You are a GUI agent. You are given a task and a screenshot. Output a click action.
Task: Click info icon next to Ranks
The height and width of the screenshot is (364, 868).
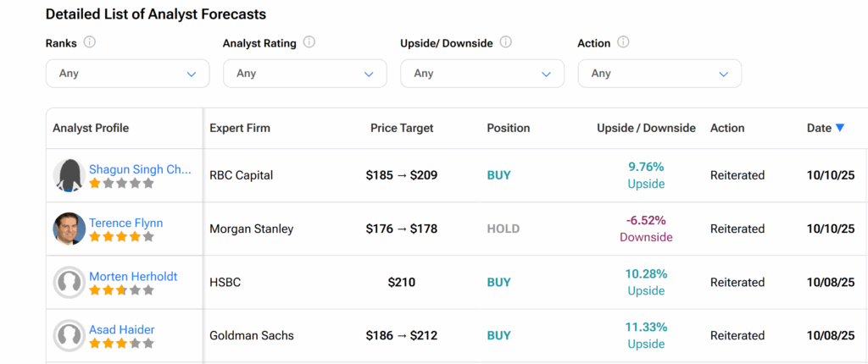(90, 42)
